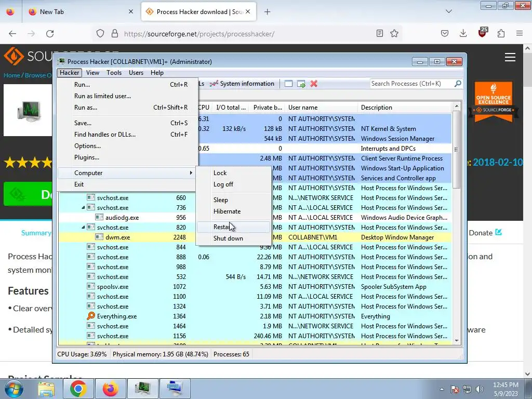Collapse the svchost.exe 820 tree node
This screenshot has width=532, height=399.
click(x=83, y=228)
